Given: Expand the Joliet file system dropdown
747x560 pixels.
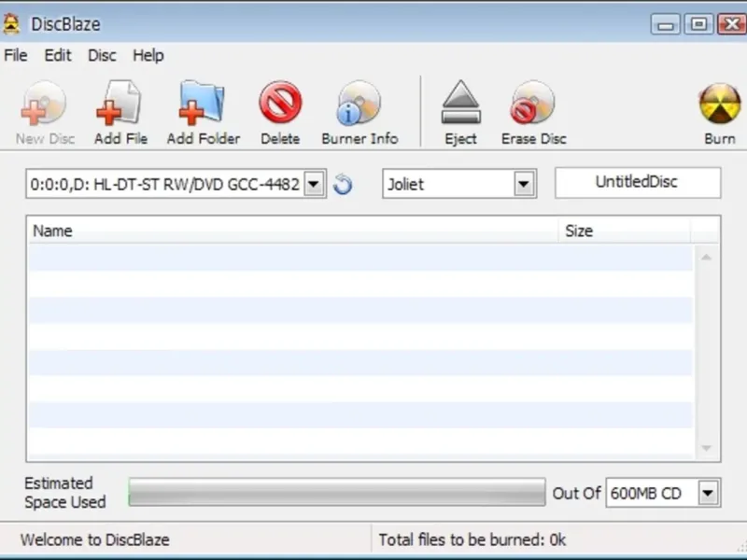Looking at the screenshot, I should point(523,183).
